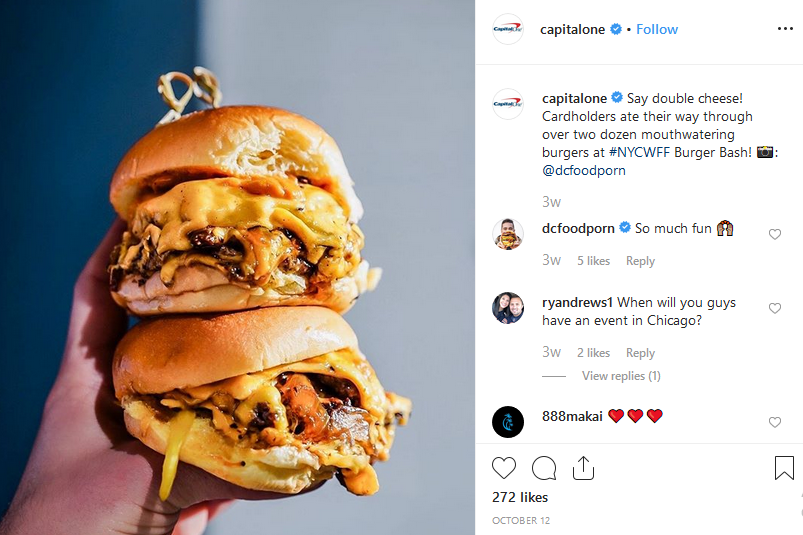Open ryandrews1's profile picture

click(508, 308)
